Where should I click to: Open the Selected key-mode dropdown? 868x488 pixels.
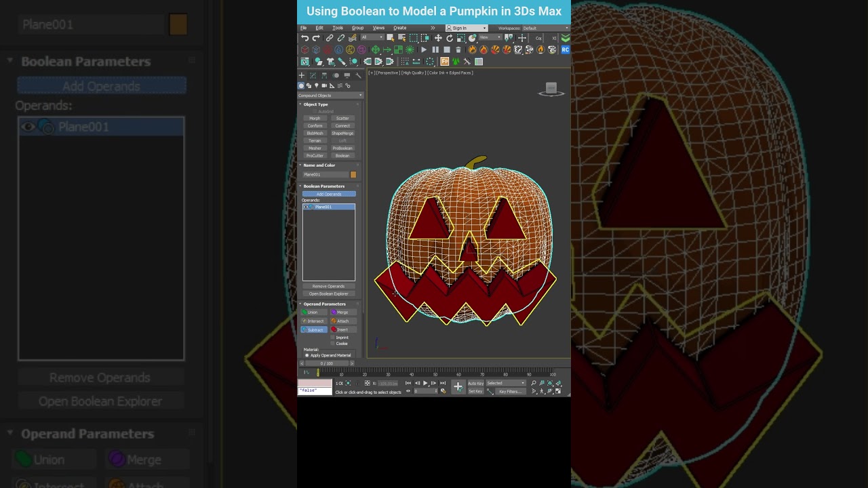[506, 383]
